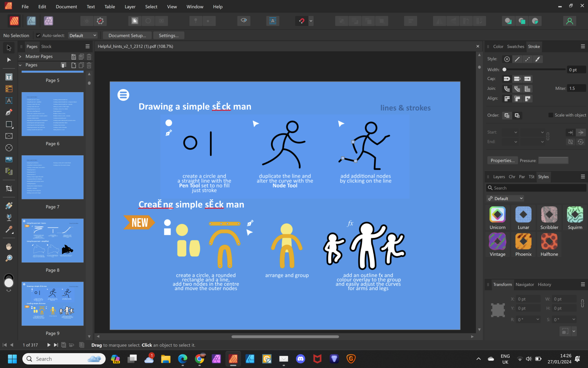
Task: Toggle the Scale with object checkbox
Action: [550, 115]
